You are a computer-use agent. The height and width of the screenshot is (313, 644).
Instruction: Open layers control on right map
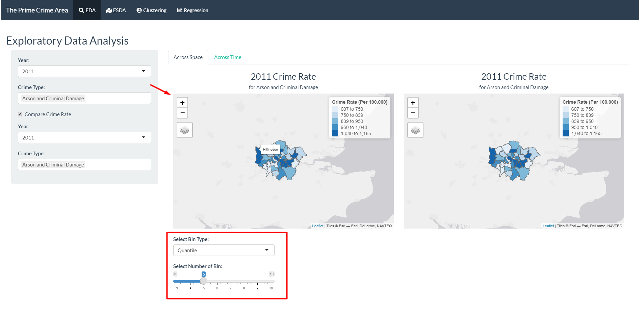click(x=415, y=130)
